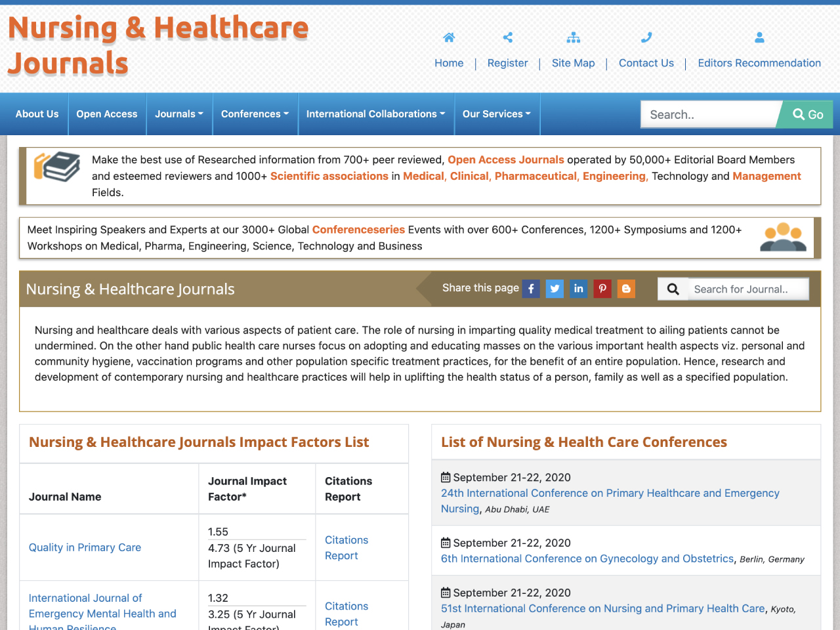
Task: Click the 1.32 impact factor value
Action: [x=218, y=598]
